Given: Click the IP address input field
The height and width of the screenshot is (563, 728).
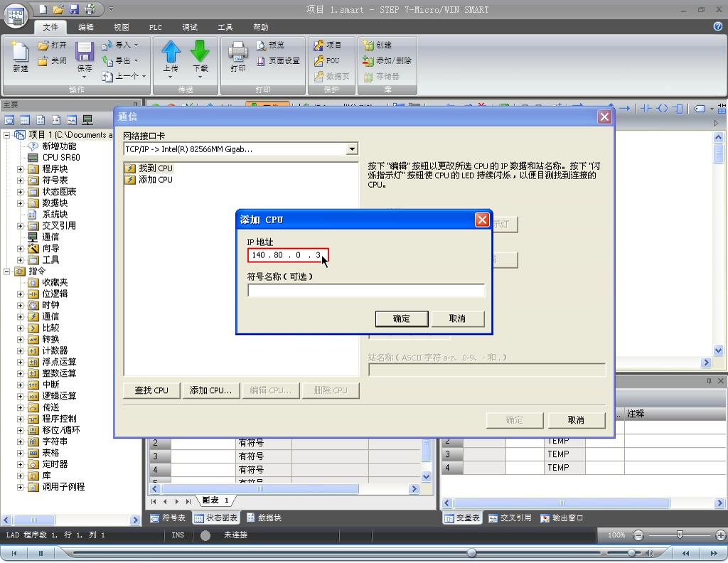Looking at the screenshot, I should click(287, 255).
